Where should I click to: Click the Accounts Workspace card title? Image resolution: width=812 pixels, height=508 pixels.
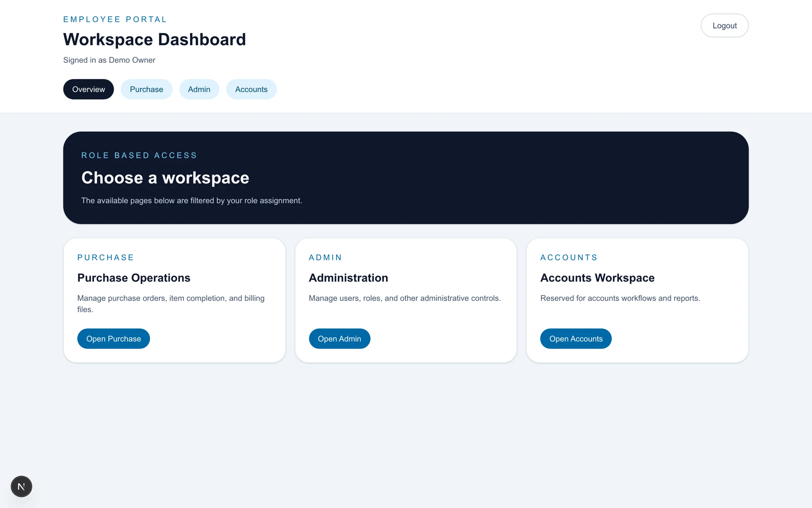[x=597, y=278]
